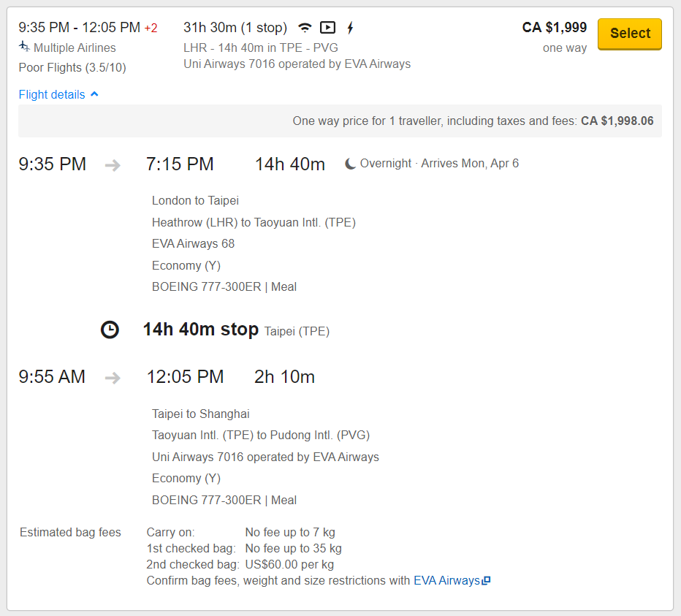This screenshot has width=681, height=616.
Task: Click the overnight moon icon
Action: 350,164
